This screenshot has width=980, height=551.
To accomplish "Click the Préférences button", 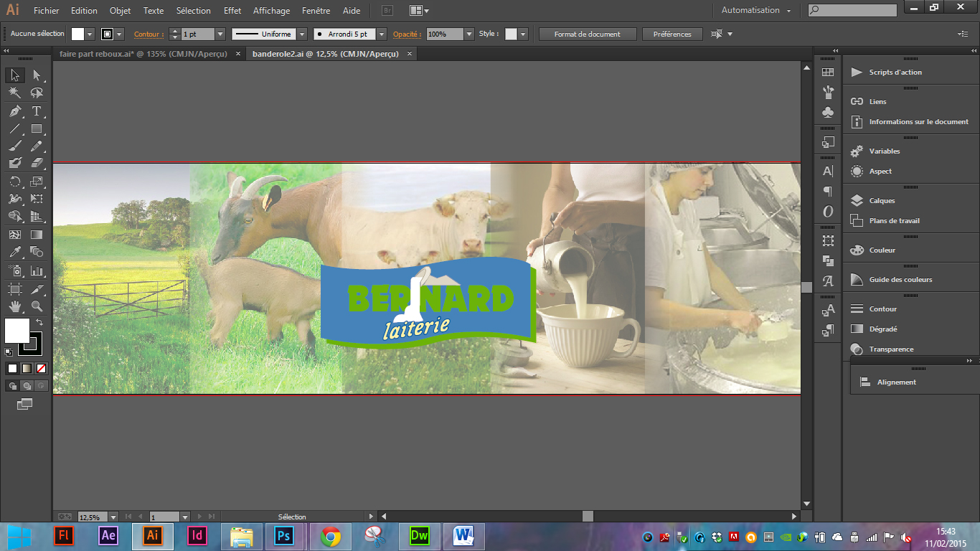I will click(672, 34).
